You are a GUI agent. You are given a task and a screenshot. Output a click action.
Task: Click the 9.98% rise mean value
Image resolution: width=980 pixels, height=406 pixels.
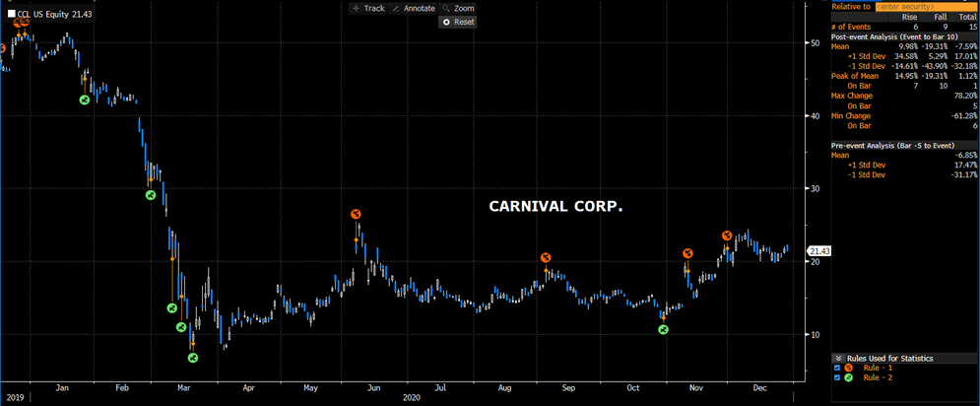coord(908,46)
